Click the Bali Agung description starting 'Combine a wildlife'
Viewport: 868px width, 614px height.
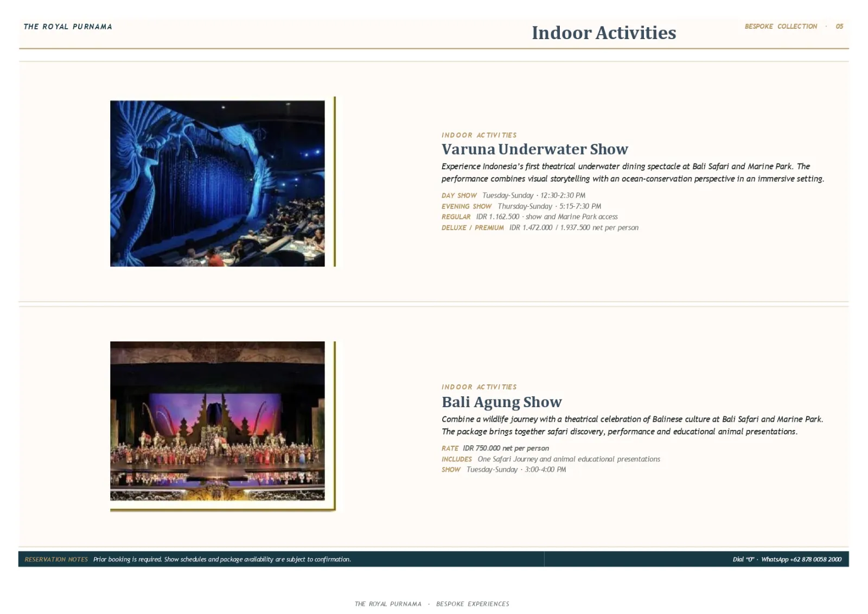[x=633, y=426]
